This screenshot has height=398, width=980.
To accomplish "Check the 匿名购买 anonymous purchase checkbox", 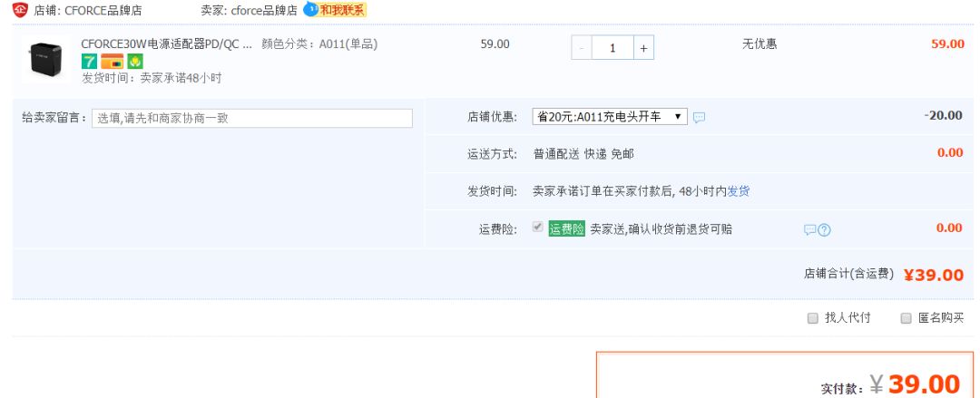I will 906,318.
